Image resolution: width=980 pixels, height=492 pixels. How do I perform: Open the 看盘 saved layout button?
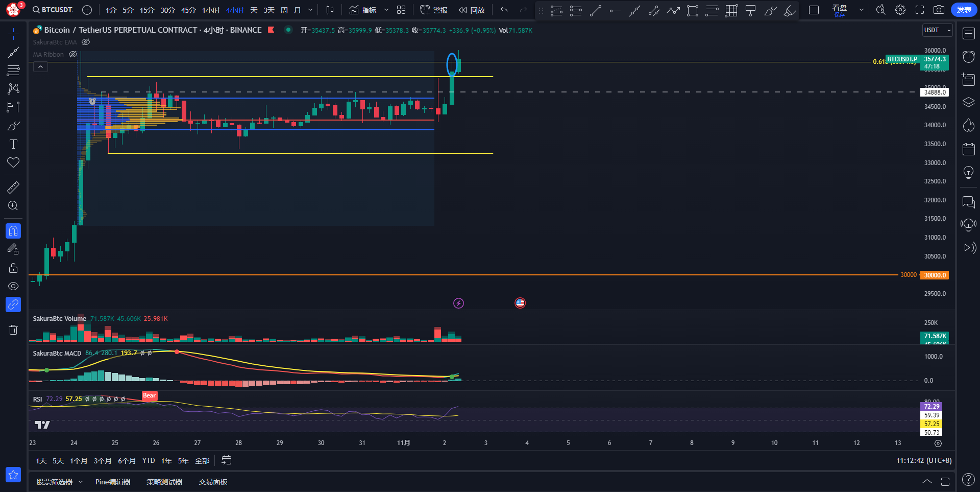pyautogui.click(x=840, y=10)
